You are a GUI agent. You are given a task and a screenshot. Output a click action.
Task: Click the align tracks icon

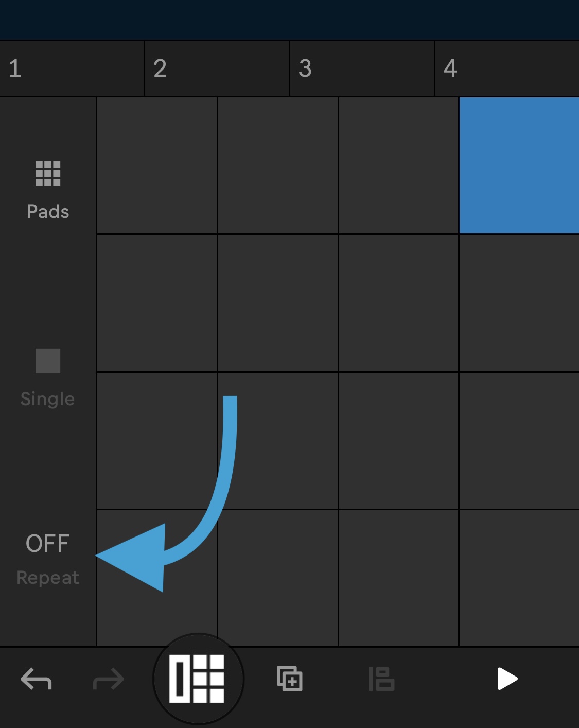381,679
